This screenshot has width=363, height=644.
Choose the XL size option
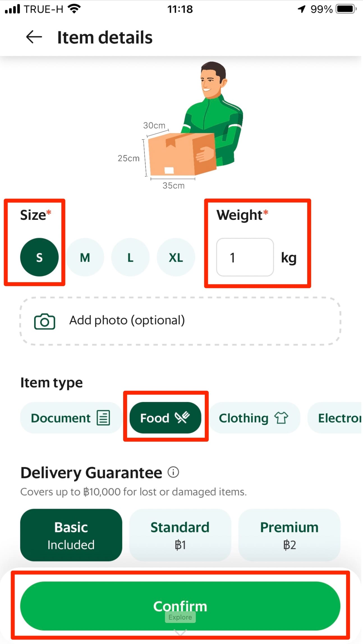click(x=176, y=257)
